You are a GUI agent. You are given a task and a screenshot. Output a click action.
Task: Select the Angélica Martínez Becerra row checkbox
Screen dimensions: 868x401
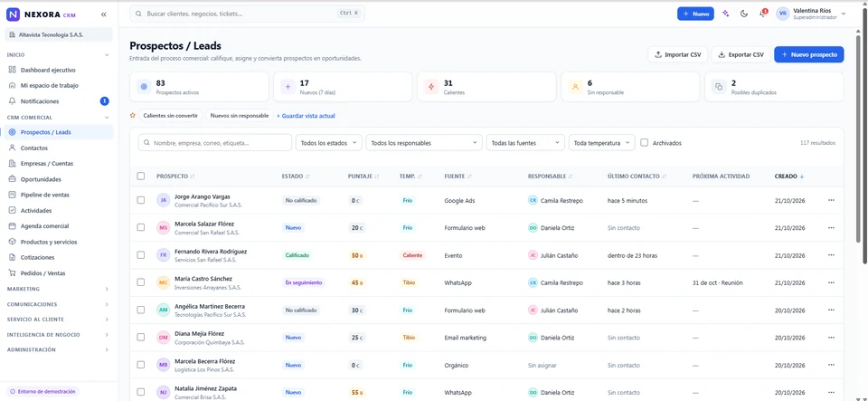tap(141, 310)
